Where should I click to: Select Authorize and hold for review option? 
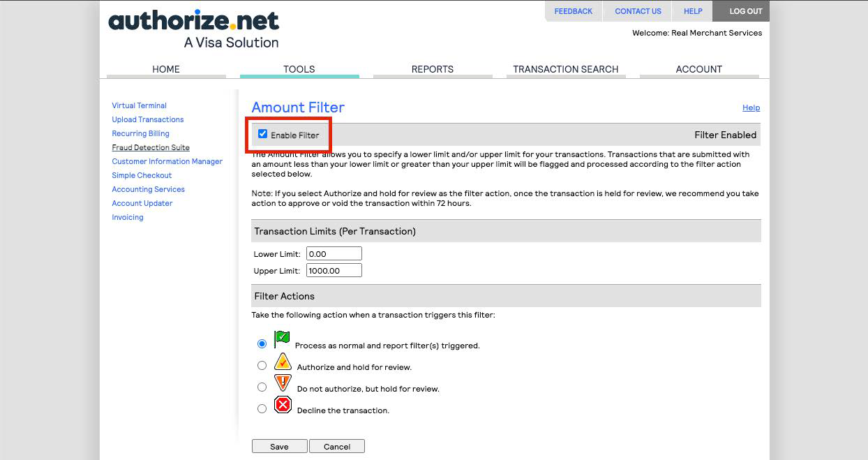point(262,365)
